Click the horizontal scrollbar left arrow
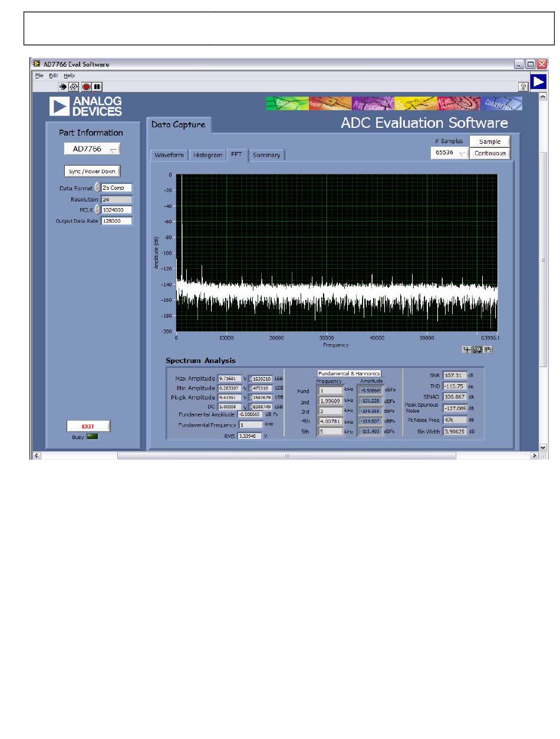 pos(37,456)
